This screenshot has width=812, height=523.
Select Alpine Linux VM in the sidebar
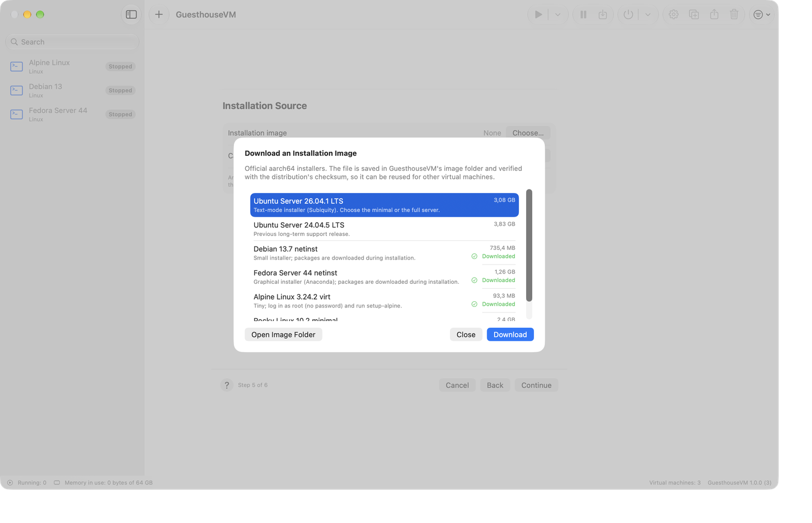[72, 67]
